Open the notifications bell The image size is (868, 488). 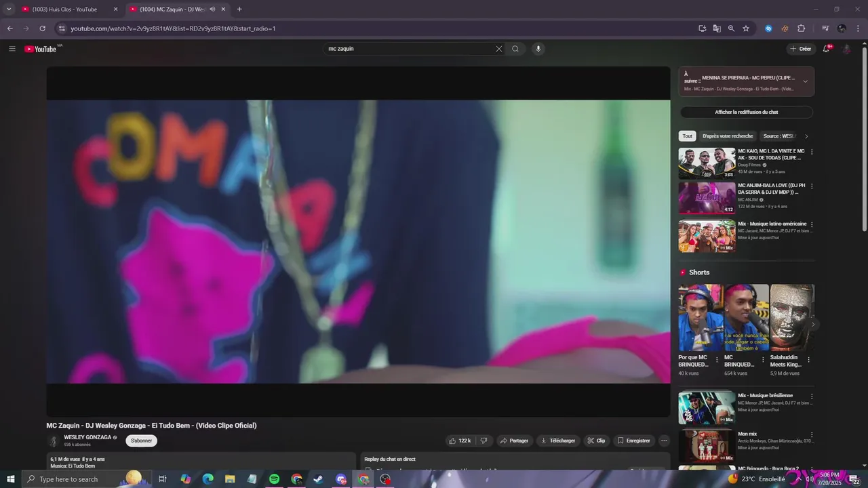coord(827,49)
